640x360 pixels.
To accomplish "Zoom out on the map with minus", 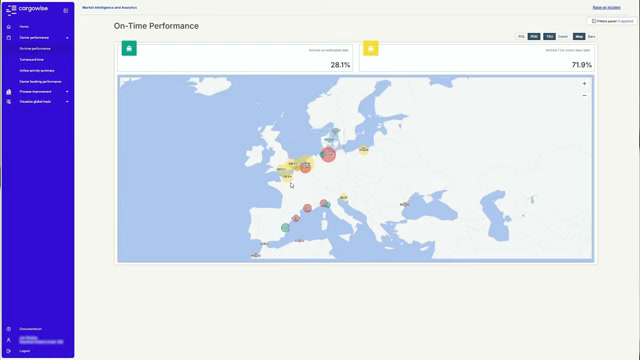I will click(x=584, y=96).
